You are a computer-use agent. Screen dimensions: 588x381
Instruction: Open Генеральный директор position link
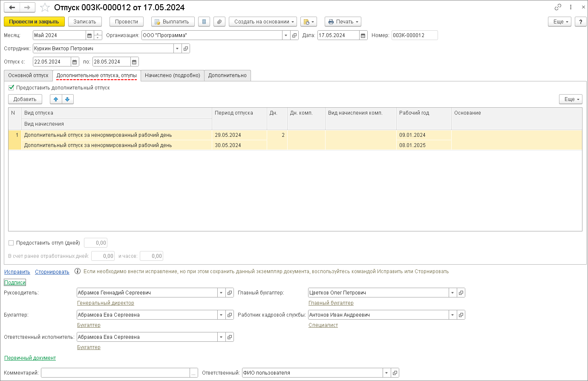(x=106, y=303)
